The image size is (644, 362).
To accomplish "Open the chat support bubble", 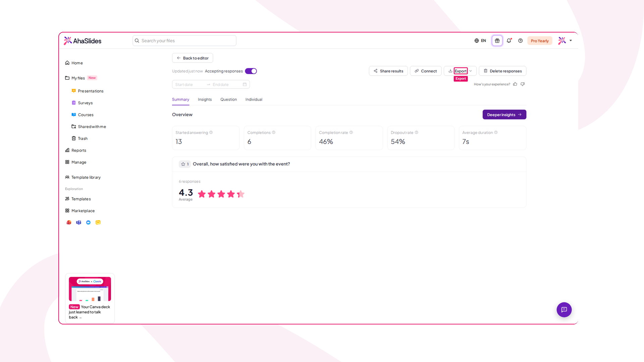I will tap(564, 310).
